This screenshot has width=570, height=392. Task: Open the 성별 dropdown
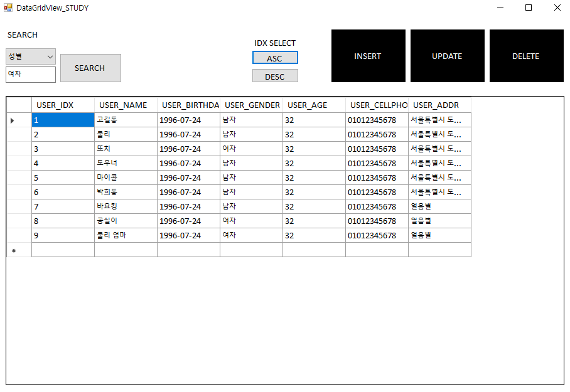30,56
